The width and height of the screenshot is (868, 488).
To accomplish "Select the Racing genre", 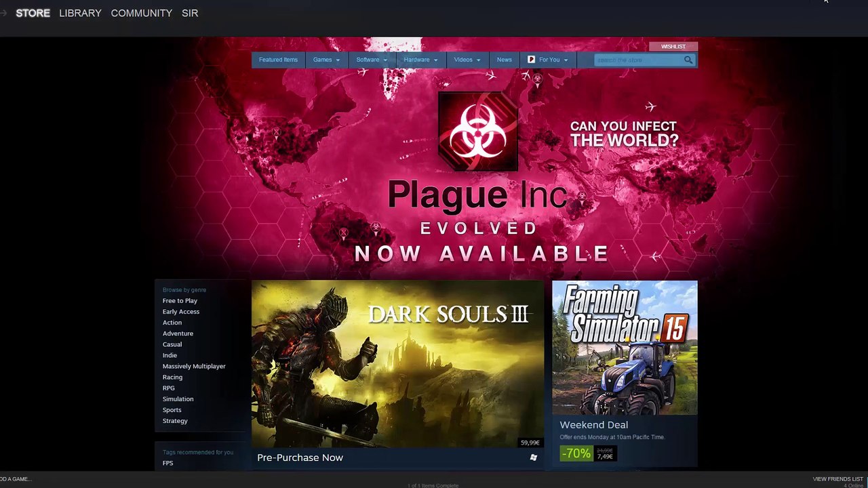I will 172,377.
